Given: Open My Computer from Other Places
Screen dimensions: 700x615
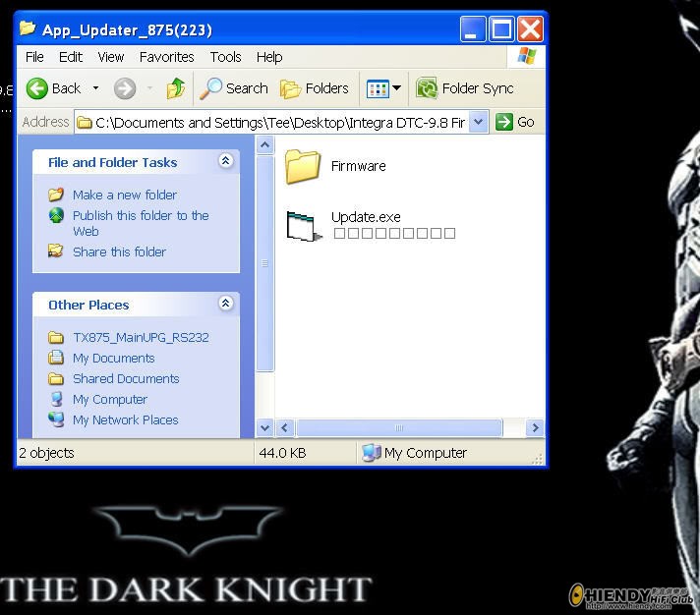Looking at the screenshot, I should point(110,400).
